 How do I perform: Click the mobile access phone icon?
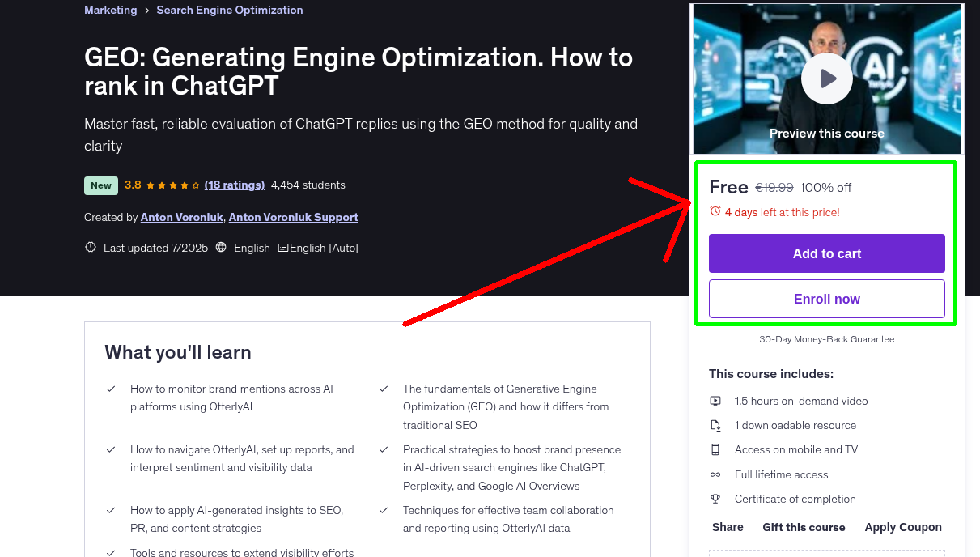pos(715,449)
